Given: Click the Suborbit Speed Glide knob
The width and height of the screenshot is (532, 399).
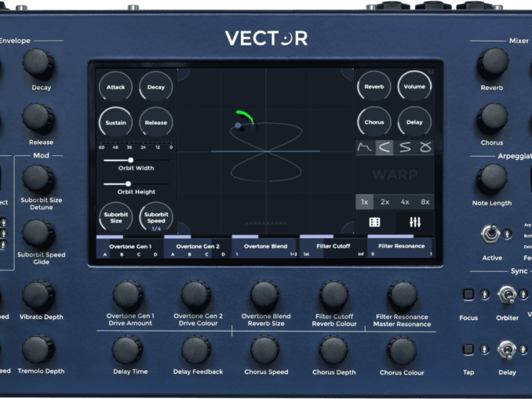Looking at the screenshot, I should tap(38, 234).
